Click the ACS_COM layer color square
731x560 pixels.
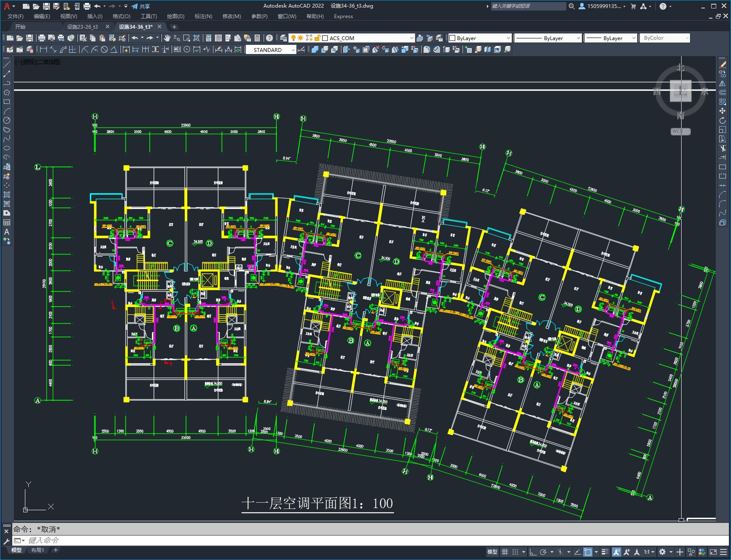(325, 38)
